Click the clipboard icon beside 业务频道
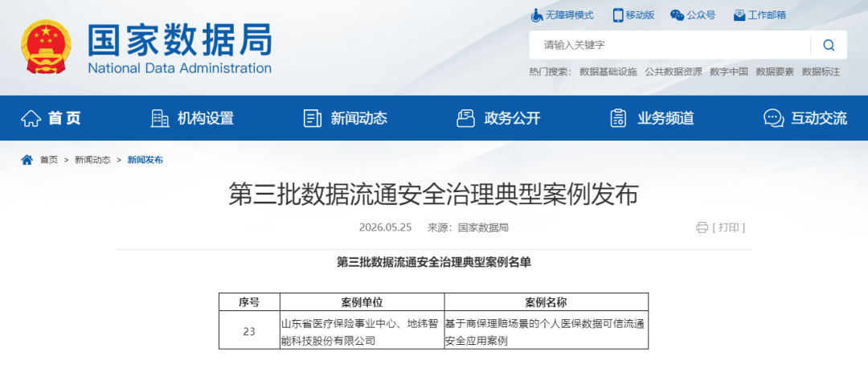Image resolution: width=868 pixels, height=369 pixels. (618, 118)
